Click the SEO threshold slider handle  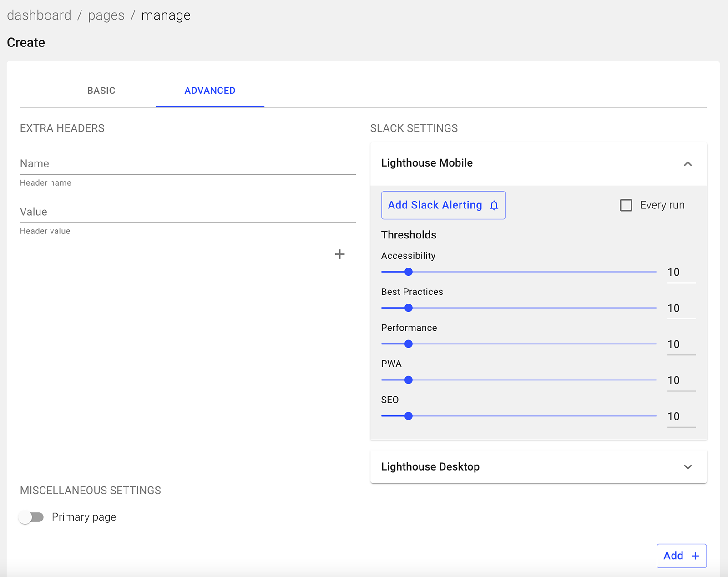[x=409, y=415]
